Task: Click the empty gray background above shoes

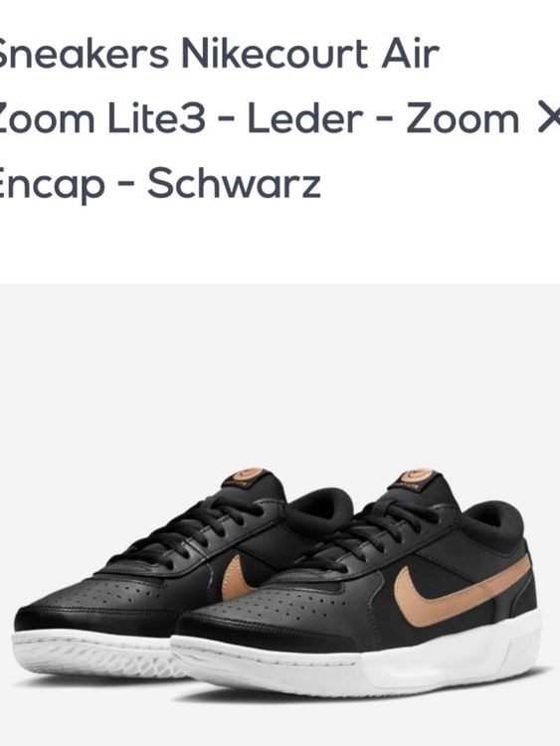Action: [x=280, y=371]
